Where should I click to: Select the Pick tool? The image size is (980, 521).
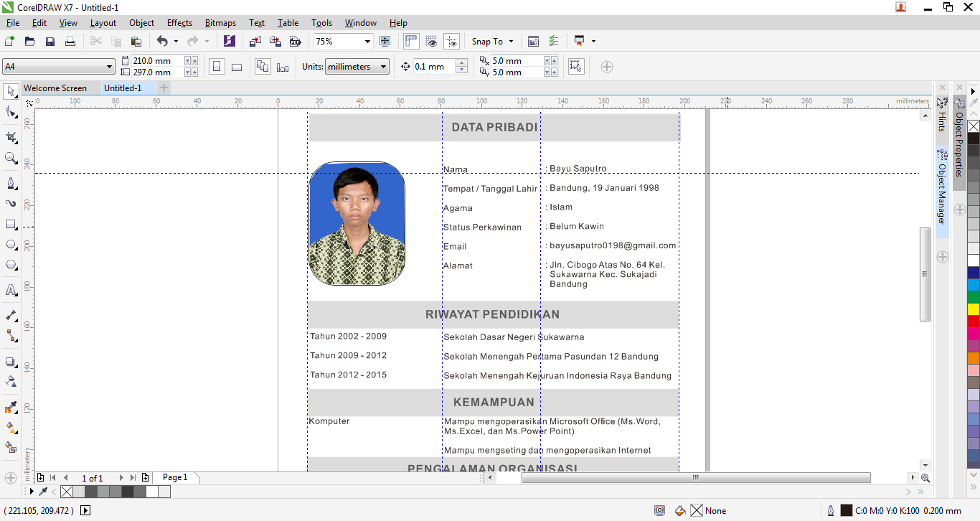click(10, 91)
